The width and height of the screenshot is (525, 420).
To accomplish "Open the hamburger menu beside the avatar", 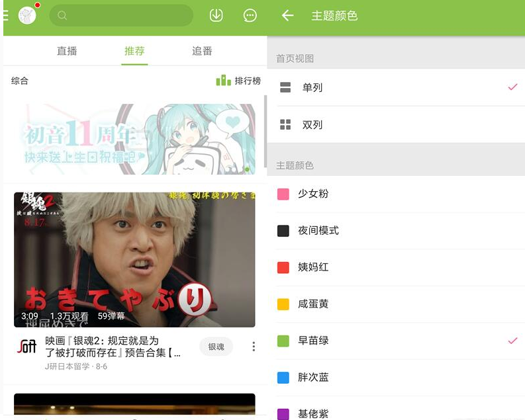I will pos(6,15).
